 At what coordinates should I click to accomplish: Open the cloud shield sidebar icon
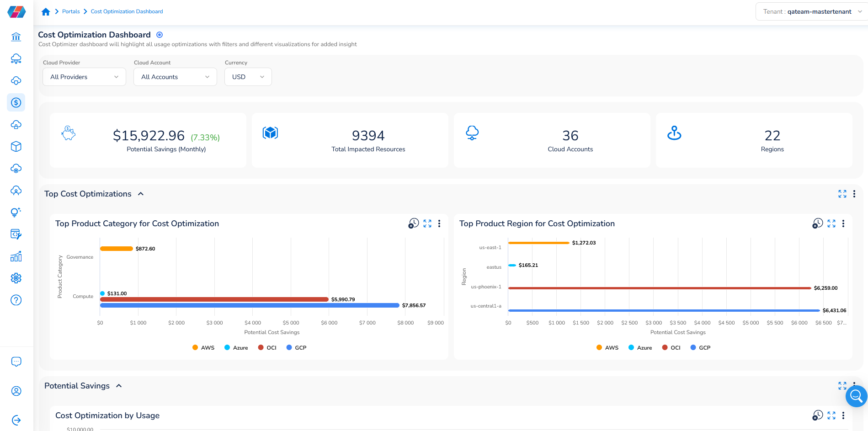tap(16, 80)
